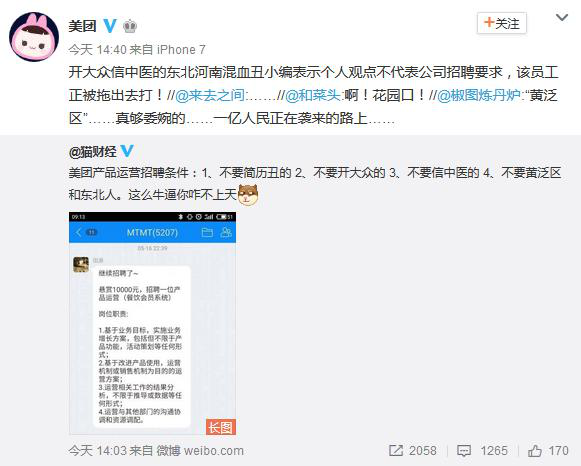
Task: Open the @椒图炼丹炉 mention link
Action: (x=478, y=95)
